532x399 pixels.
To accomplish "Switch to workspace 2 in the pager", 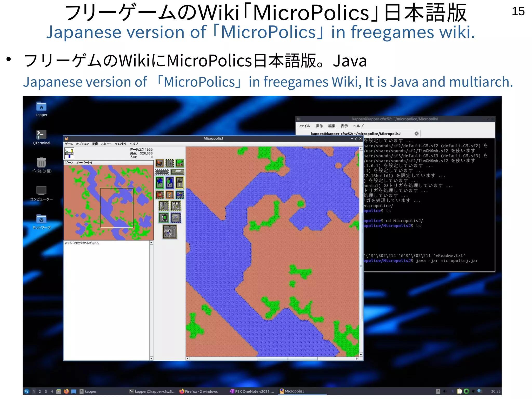I will pyautogui.click(x=40, y=391).
